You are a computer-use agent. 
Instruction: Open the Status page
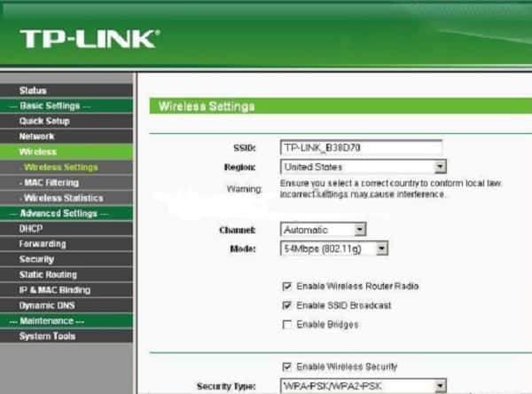66,91
